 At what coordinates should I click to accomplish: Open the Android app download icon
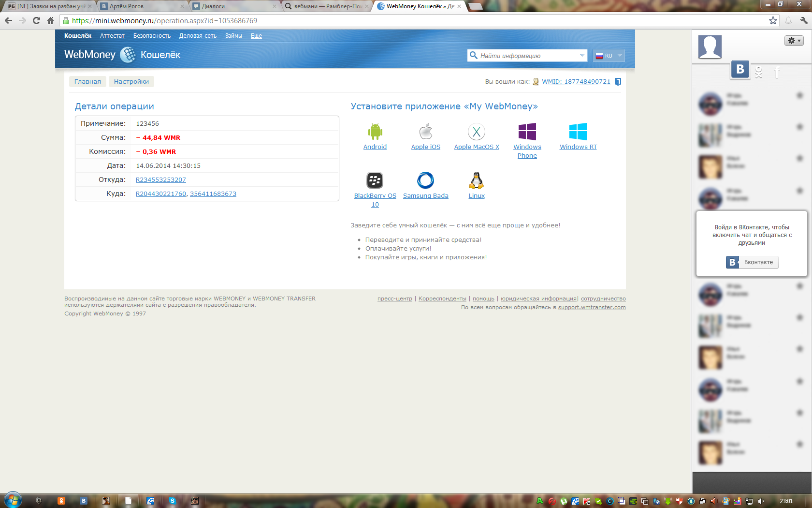pos(375,132)
